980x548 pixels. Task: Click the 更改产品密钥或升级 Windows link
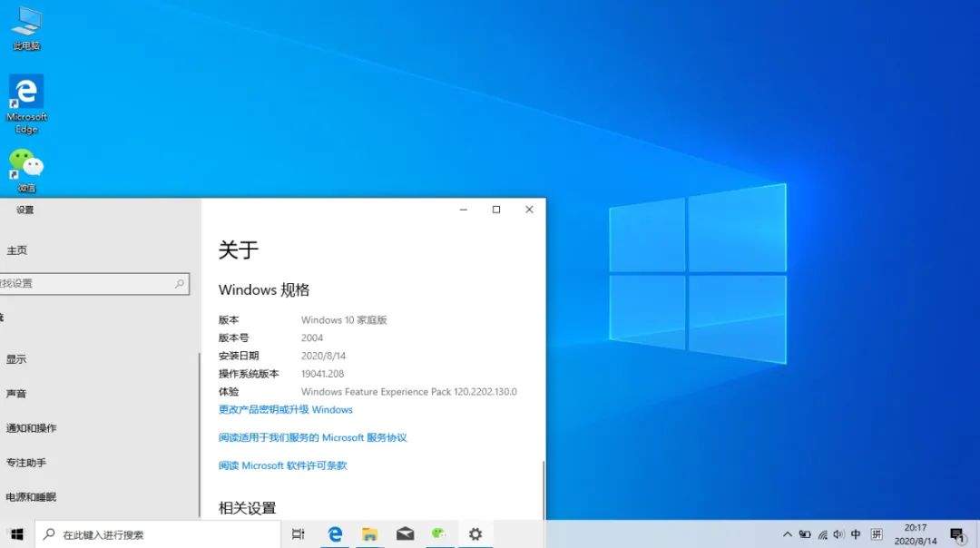pyautogui.click(x=285, y=409)
